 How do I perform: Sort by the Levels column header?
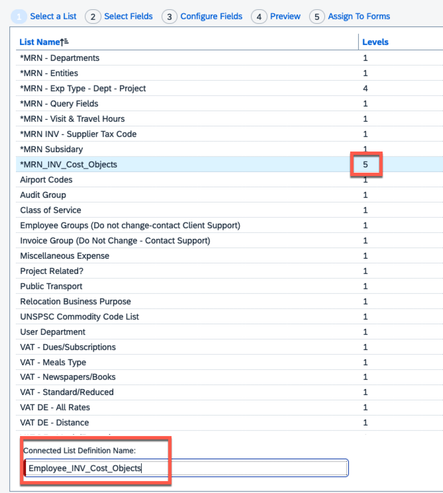click(x=375, y=42)
